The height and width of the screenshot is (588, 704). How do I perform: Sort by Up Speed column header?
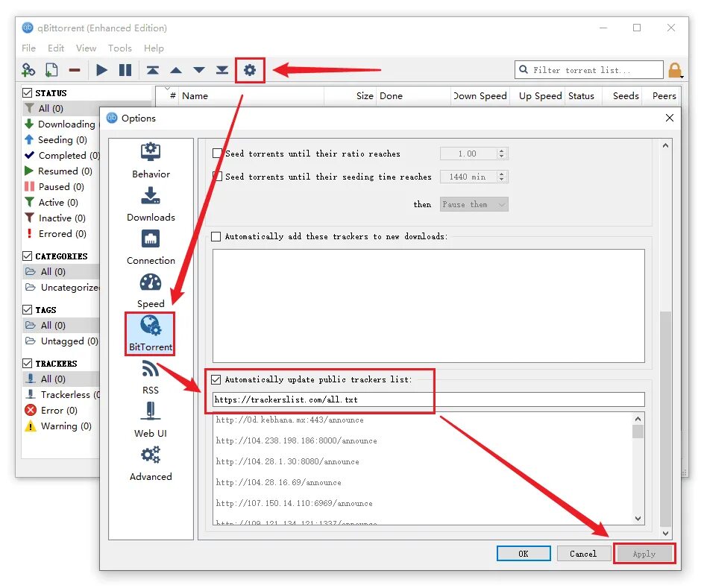pyautogui.click(x=537, y=96)
